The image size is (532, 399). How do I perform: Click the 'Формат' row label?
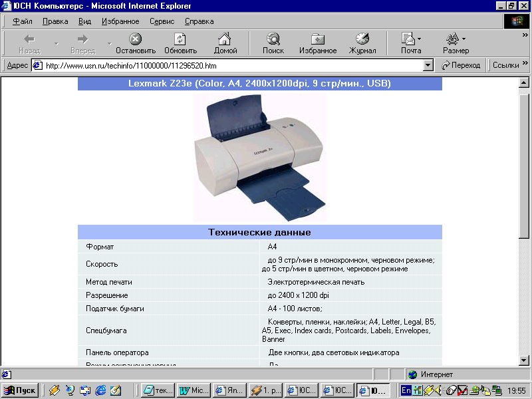[100, 247]
